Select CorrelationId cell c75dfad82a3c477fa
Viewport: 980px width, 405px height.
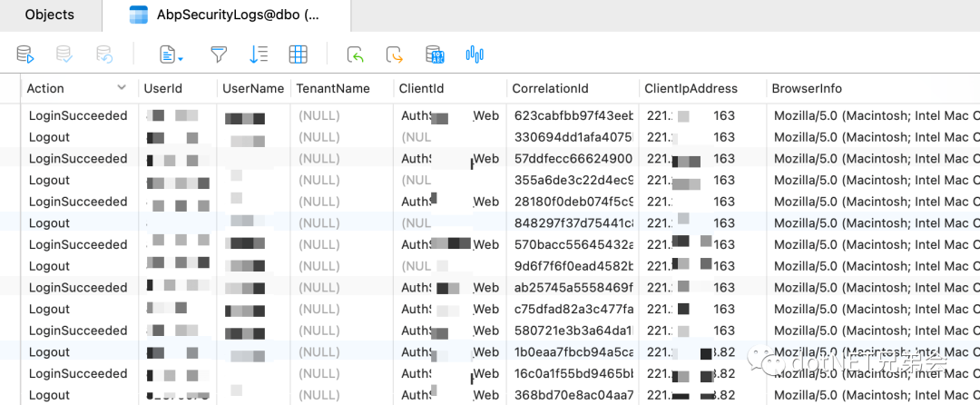coord(573,309)
